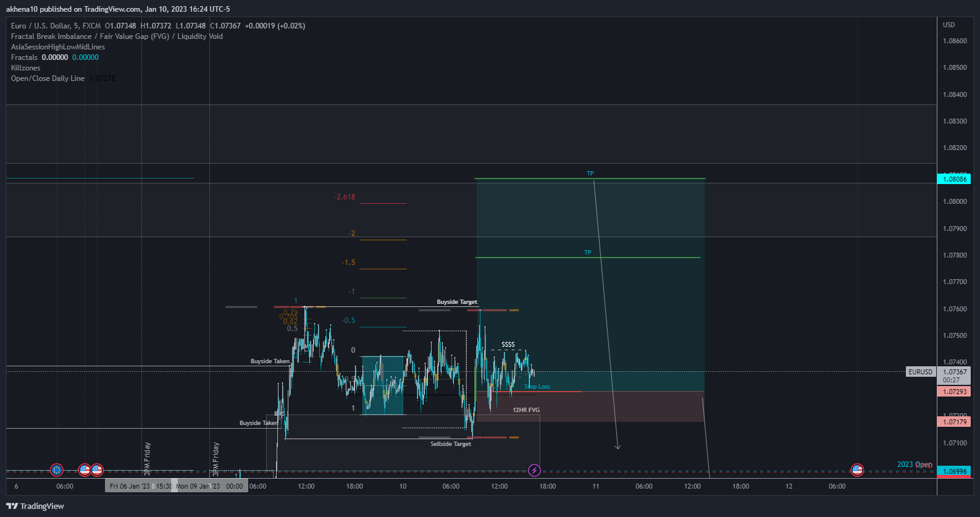Click the current price label 1.07367
980x517 pixels.
pyautogui.click(x=954, y=372)
